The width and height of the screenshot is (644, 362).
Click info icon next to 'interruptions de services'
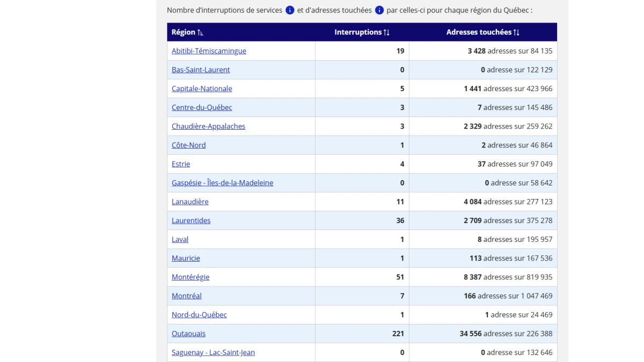(x=290, y=10)
